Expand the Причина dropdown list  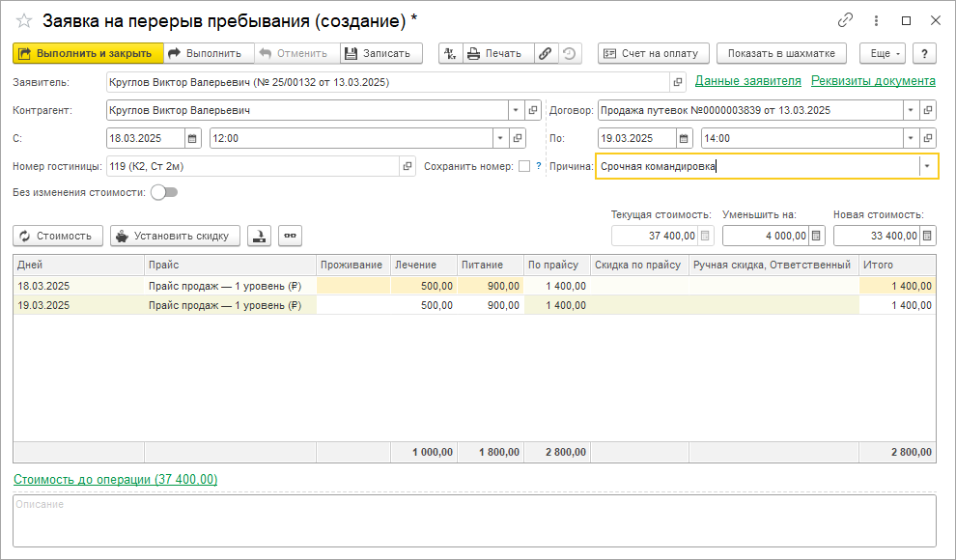(x=927, y=166)
